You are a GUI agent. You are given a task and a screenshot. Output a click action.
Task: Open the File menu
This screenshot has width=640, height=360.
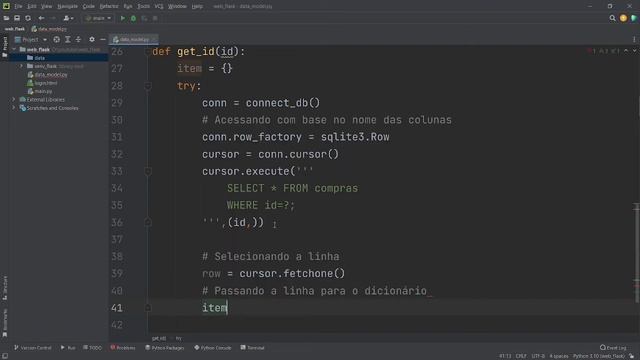pos(18,6)
